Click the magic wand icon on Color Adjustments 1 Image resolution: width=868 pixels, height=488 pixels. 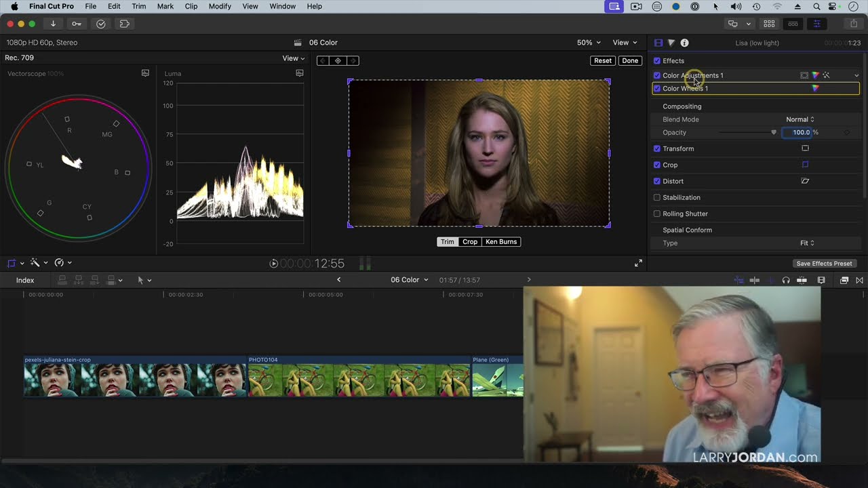(826, 75)
